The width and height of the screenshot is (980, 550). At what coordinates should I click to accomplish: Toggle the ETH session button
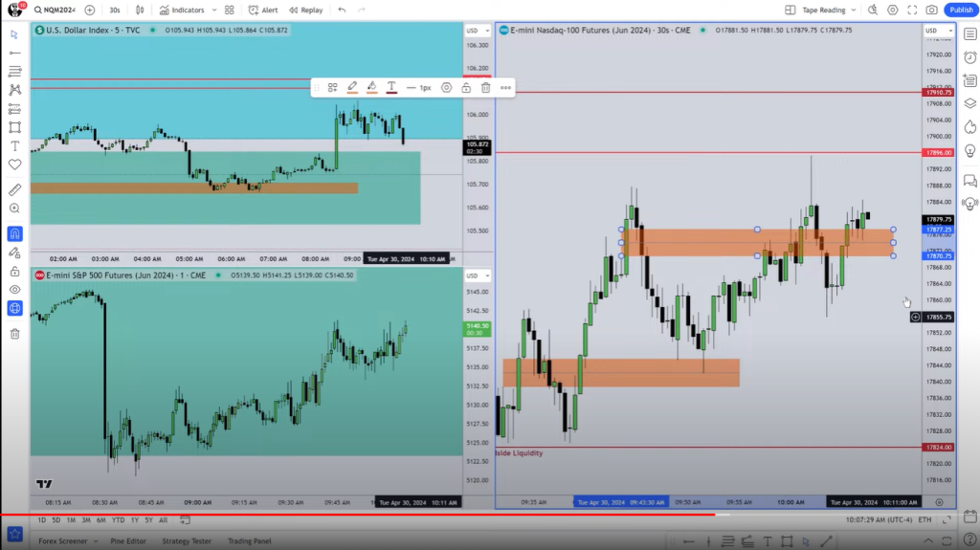924,520
